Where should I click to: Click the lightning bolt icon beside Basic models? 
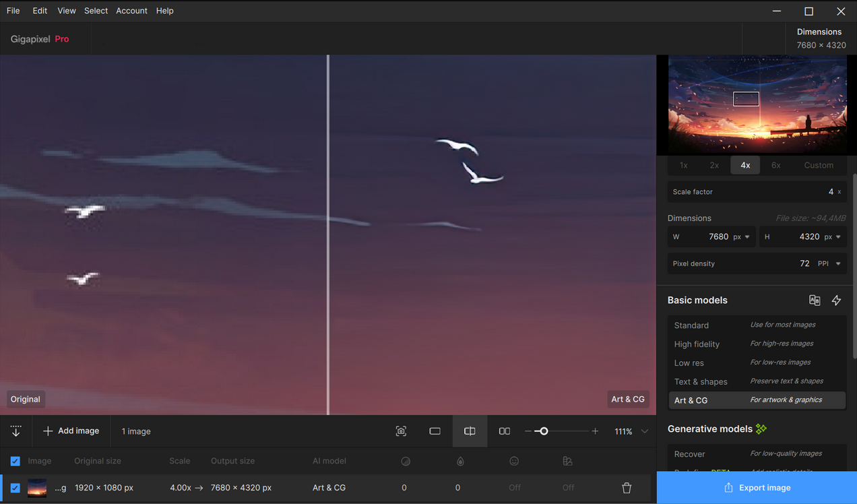click(836, 301)
